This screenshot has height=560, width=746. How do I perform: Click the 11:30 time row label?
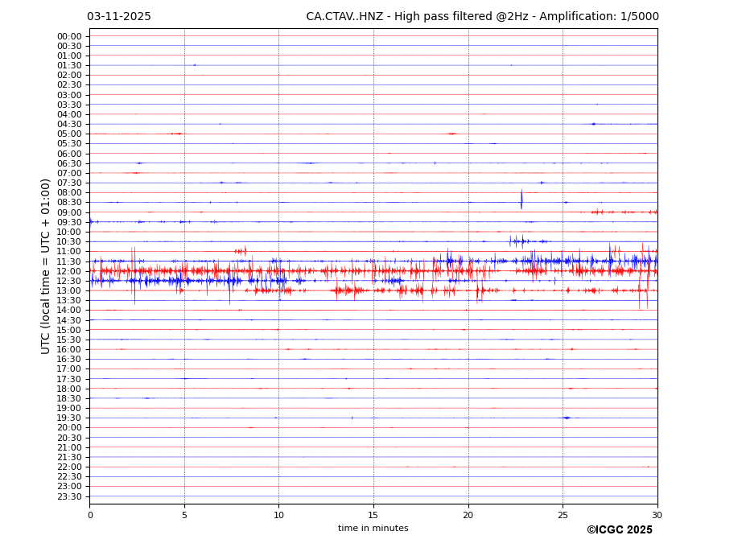[69, 261]
